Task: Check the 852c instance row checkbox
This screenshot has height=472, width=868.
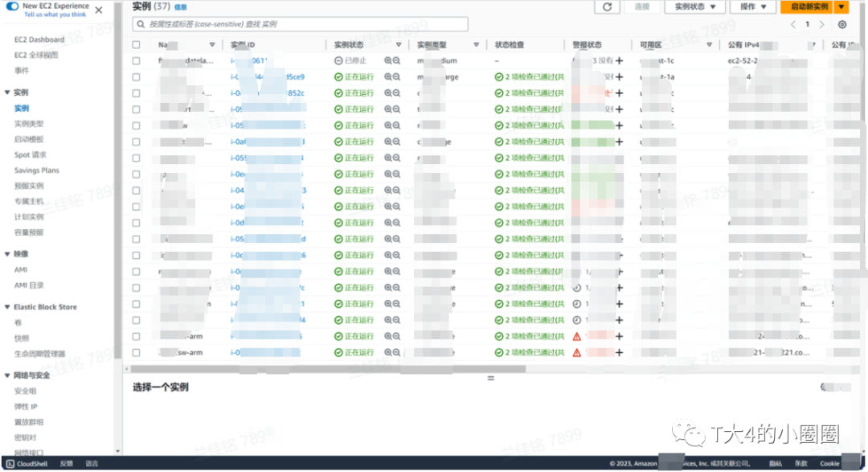Action: pyautogui.click(x=136, y=93)
